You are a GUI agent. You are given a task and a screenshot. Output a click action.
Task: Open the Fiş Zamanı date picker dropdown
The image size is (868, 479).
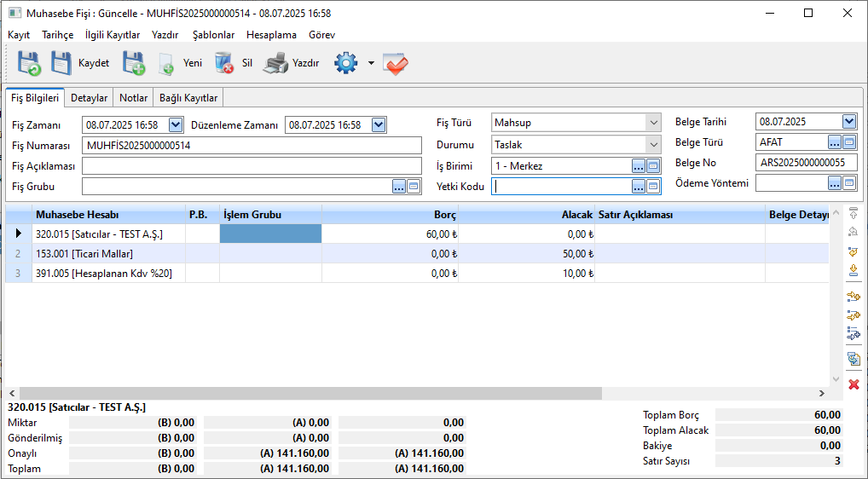click(x=176, y=125)
